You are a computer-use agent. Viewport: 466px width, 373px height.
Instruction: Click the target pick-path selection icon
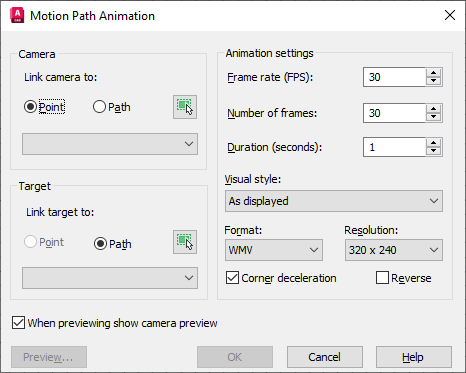[185, 242]
